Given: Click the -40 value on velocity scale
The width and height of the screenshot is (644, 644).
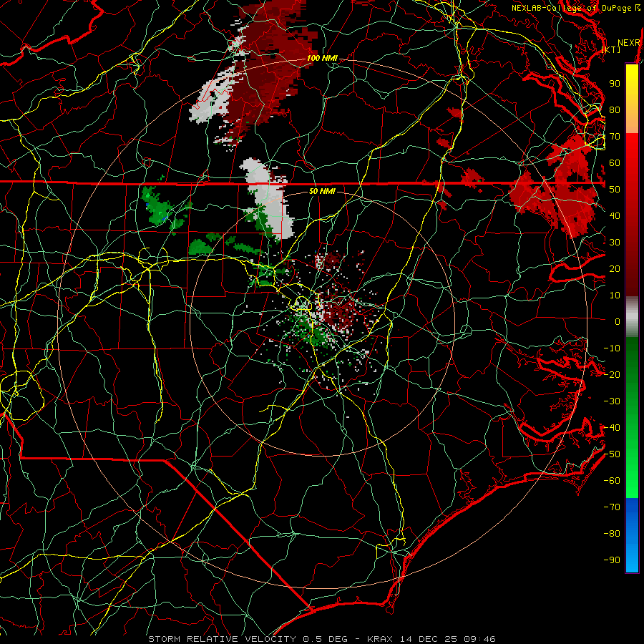Looking at the screenshot, I should [x=612, y=428].
